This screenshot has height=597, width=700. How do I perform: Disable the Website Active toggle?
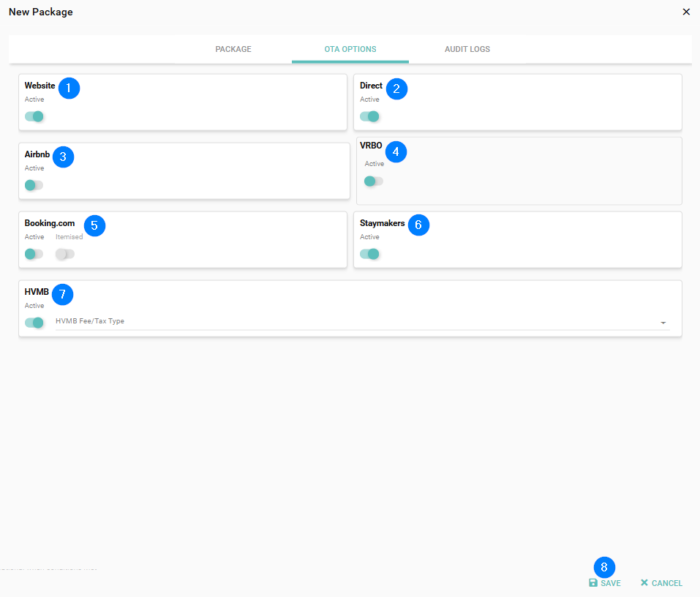(34, 116)
